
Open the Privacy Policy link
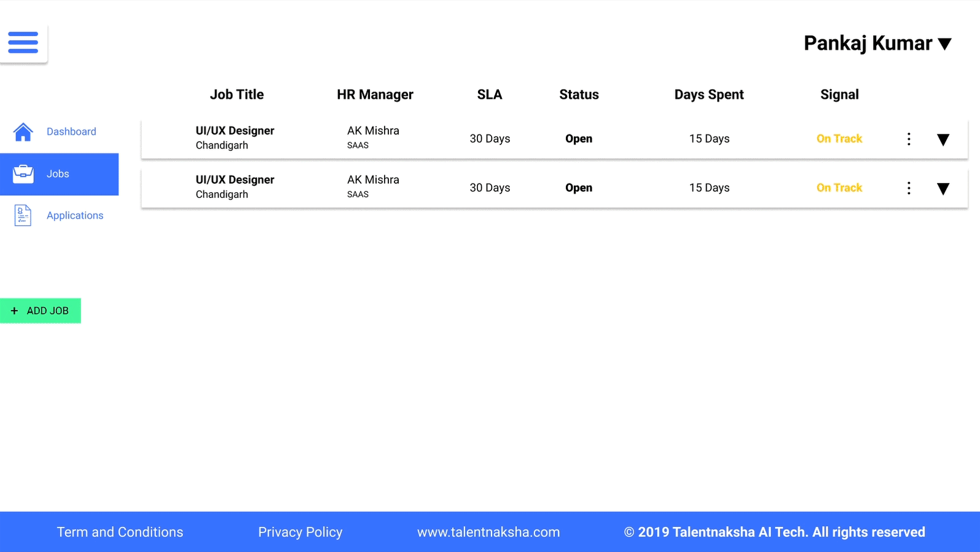[300, 532]
